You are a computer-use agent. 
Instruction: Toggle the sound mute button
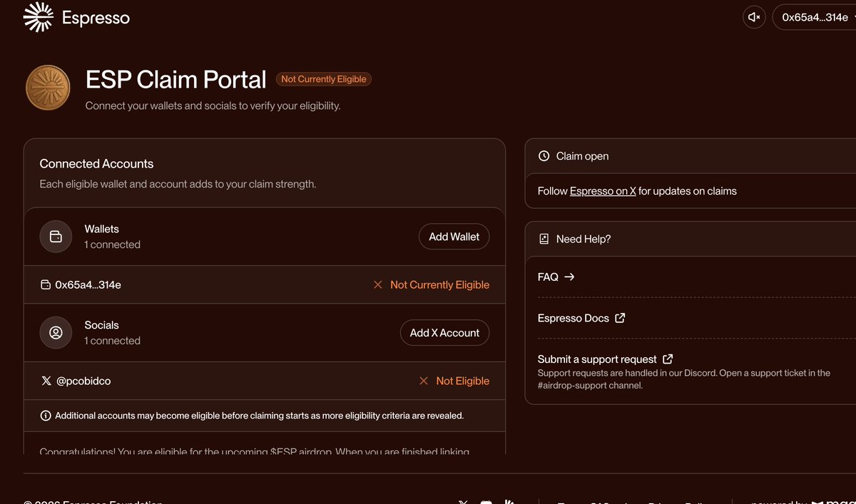754,17
